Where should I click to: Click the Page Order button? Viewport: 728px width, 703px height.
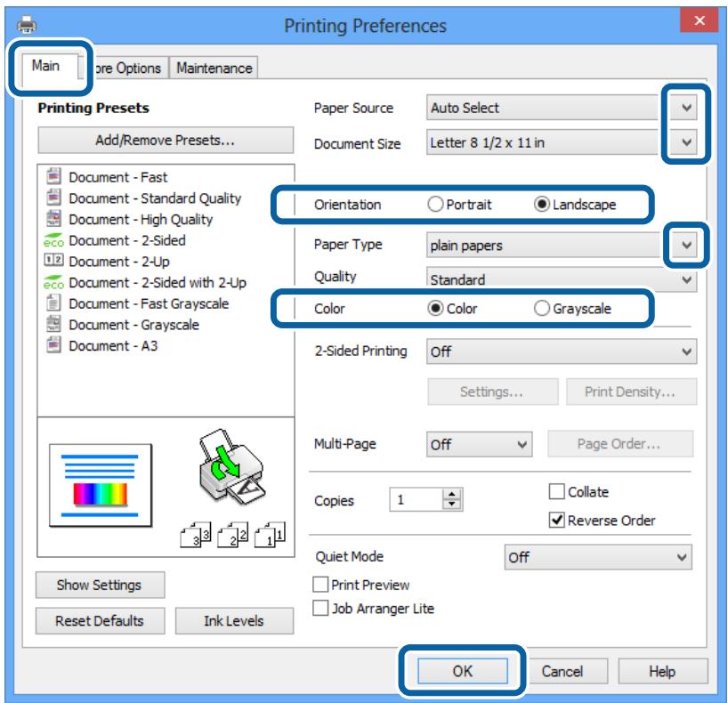point(619,443)
